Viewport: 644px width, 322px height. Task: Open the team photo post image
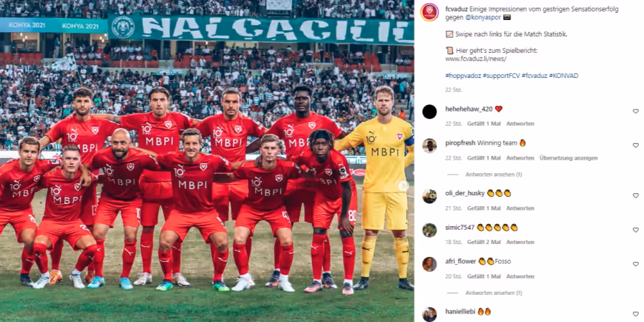point(207,161)
